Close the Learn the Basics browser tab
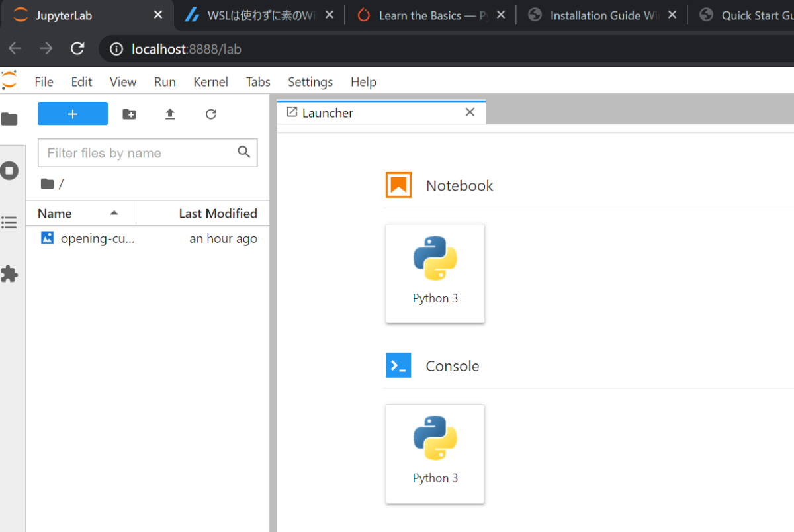794x532 pixels. click(x=501, y=15)
